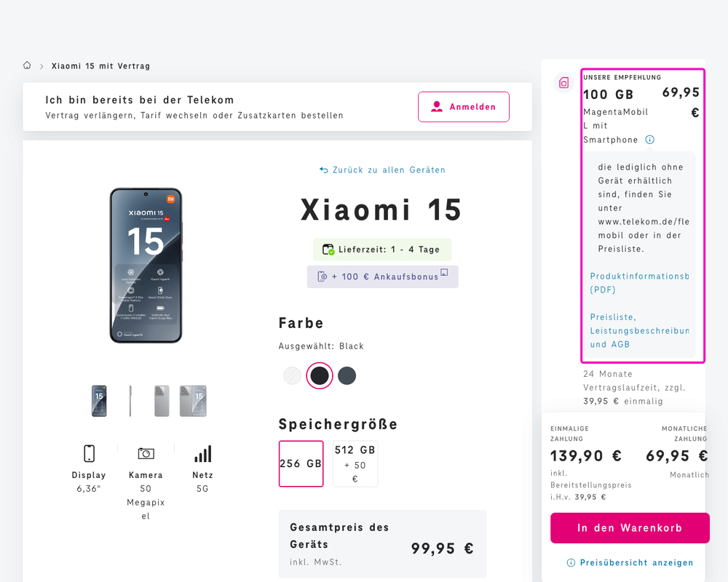Add the device to the Warenkorb

(x=630, y=527)
